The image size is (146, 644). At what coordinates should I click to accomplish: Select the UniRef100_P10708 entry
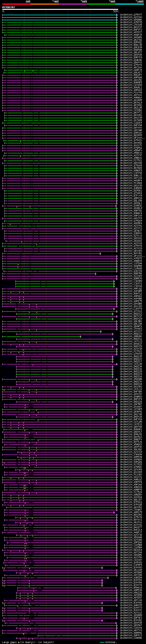[x=131, y=93]
